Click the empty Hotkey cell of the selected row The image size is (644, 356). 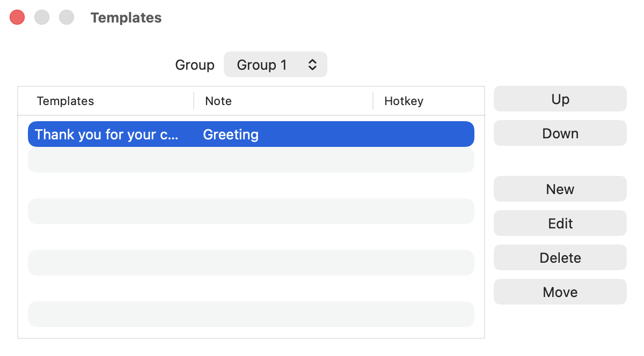[x=423, y=134]
